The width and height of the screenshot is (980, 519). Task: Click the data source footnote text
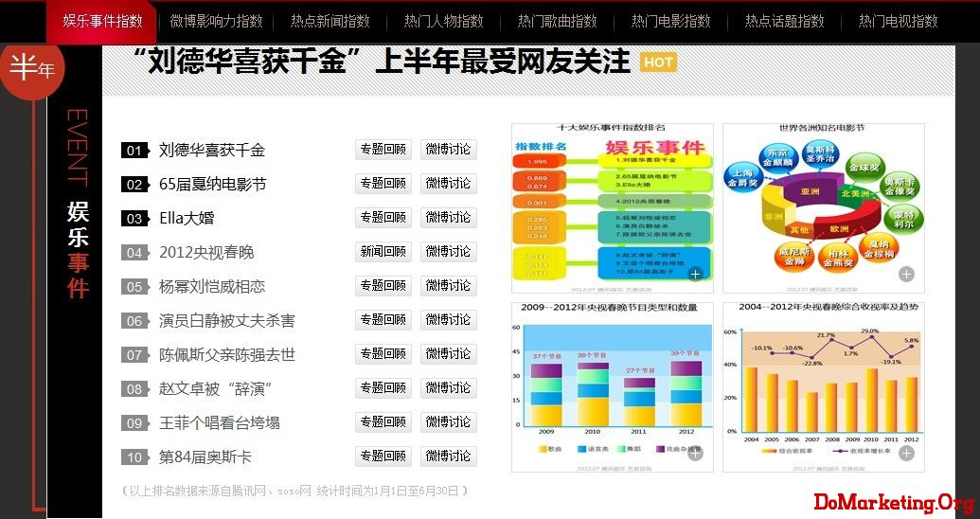coord(294,492)
